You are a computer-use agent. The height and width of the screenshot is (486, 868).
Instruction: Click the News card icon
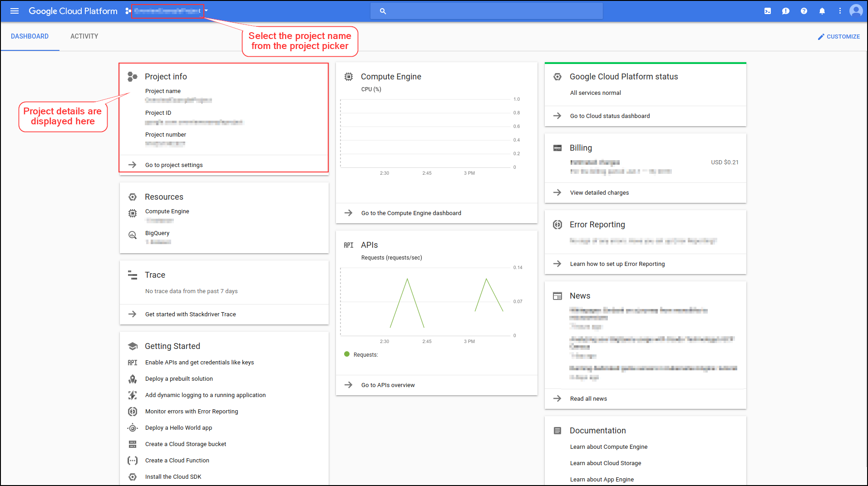click(x=557, y=296)
